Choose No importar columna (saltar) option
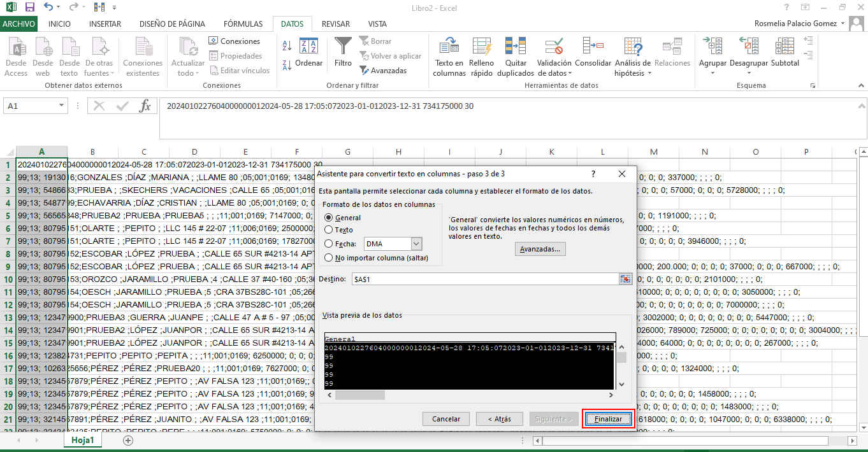868x452 pixels. (329, 258)
